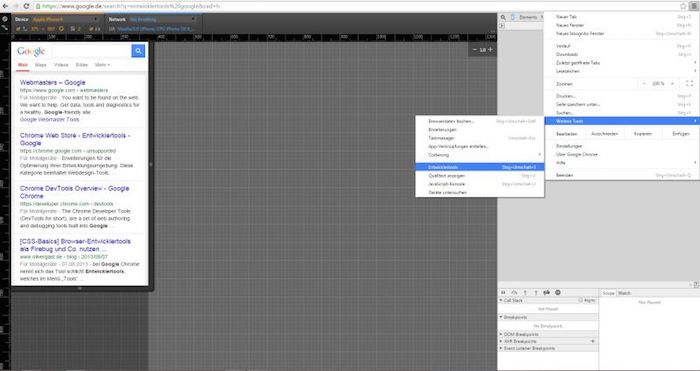
Task: Choose Drucken from the Chrome menu
Action: tap(621, 96)
